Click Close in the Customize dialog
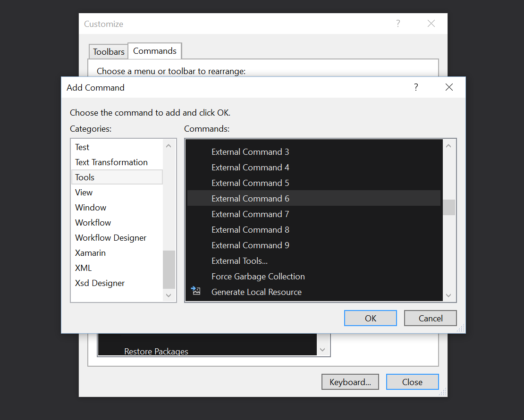Viewport: 524px width, 420px height. click(413, 382)
